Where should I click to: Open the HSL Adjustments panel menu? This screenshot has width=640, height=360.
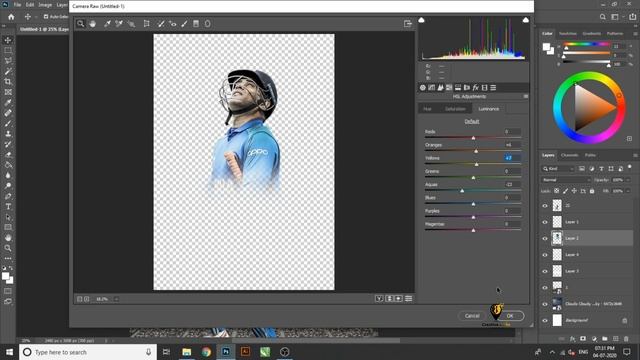[526, 96]
